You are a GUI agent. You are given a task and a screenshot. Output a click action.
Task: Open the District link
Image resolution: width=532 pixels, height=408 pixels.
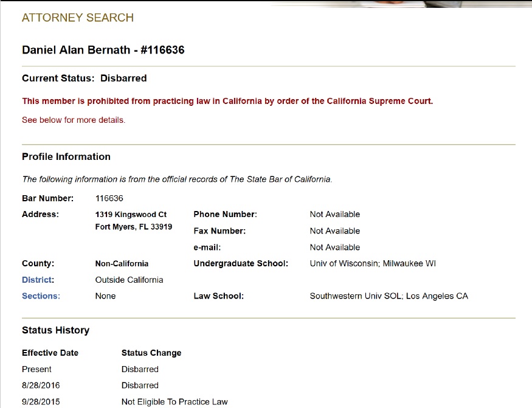37,280
